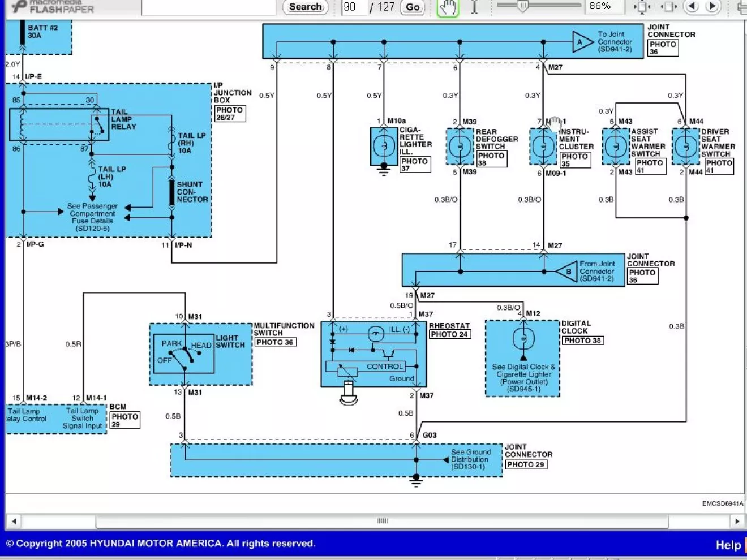Click PHOTO 36 label by top Joint Connector
Image resolution: width=747 pixels, height=560 pixels.
click(x=663, y=48)
